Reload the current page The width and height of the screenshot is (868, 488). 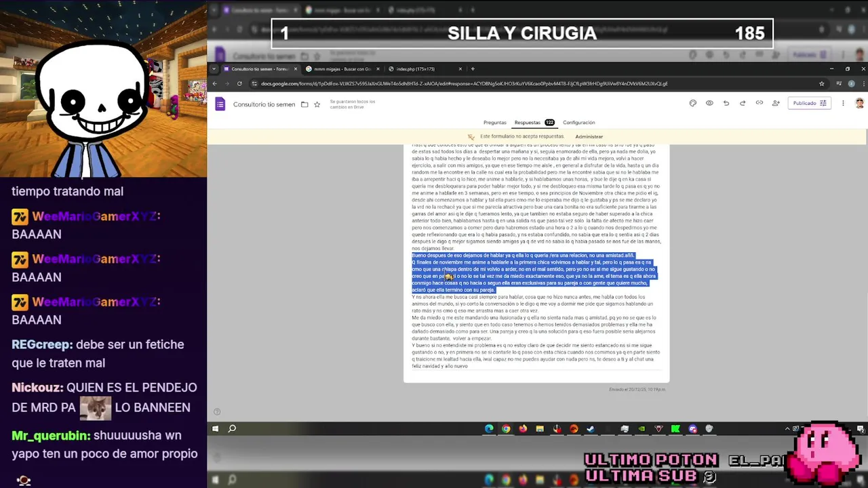[239, 83]
